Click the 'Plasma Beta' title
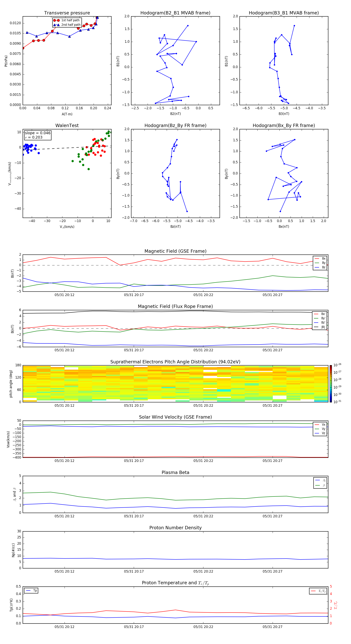The image size is (351, 644). click(x=175, y=472)
